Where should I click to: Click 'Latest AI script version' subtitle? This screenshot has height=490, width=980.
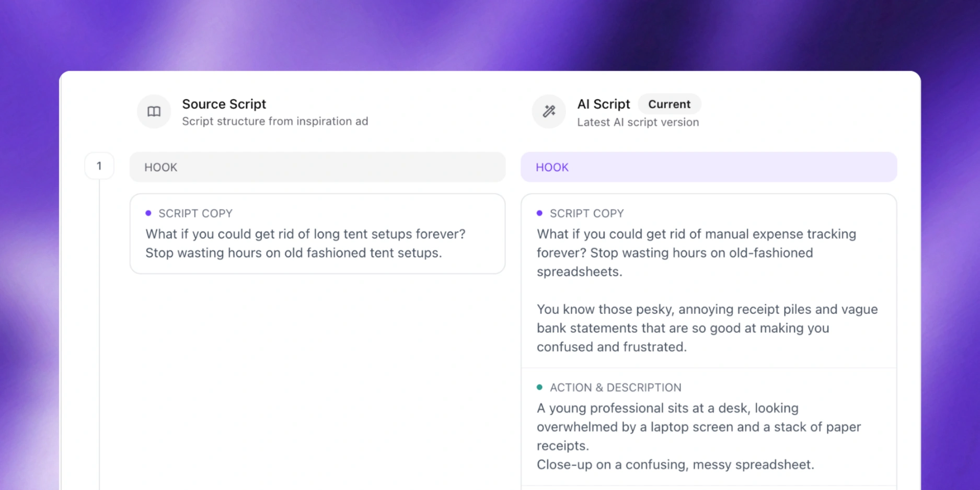pos(638,122)
